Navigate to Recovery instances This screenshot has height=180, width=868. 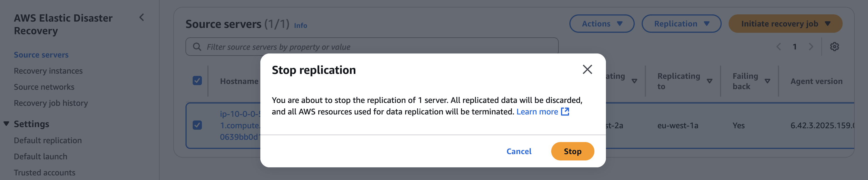(48, 71)
